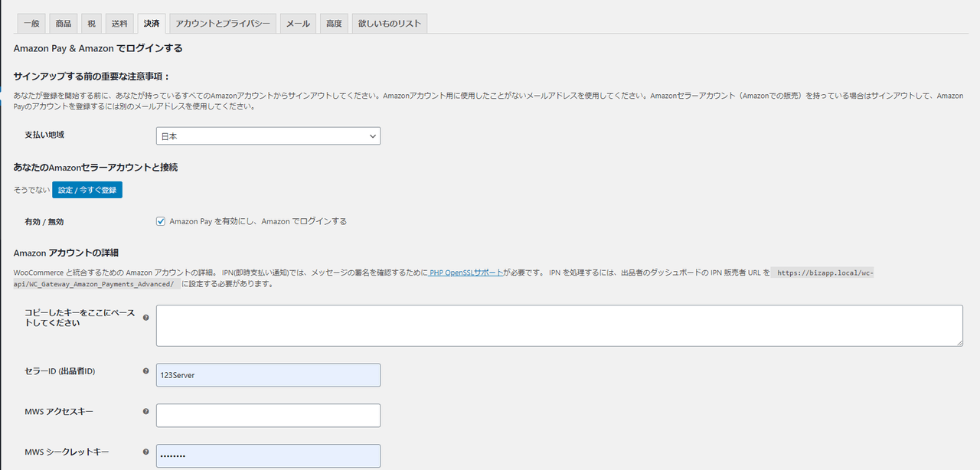Click help icon beside コピーしたキー field
This screenshot has width=980, height=470.
146,318
